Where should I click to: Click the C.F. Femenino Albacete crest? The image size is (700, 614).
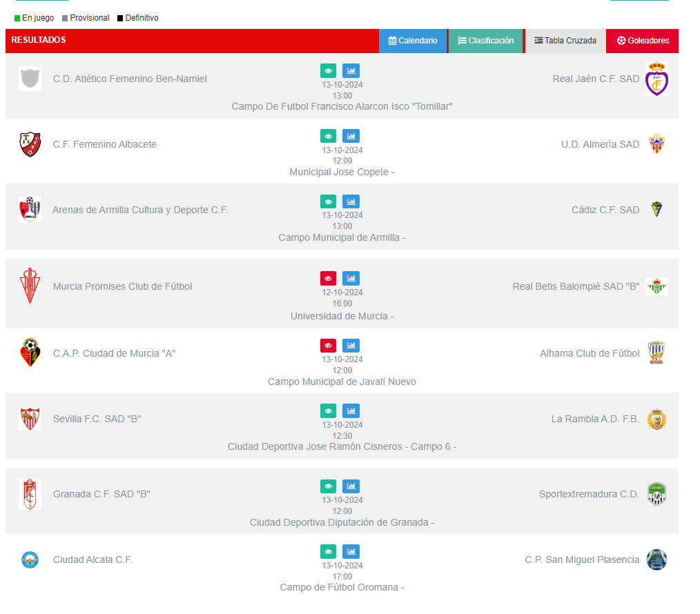point(30,144)
